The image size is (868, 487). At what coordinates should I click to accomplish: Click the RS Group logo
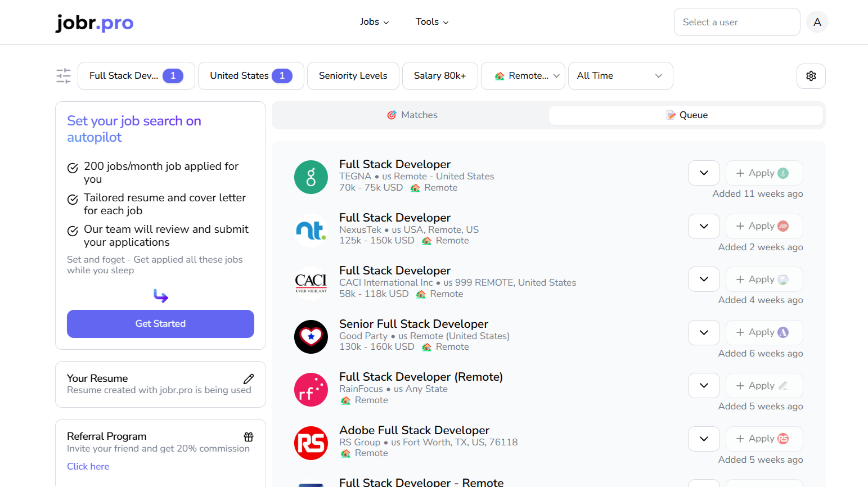(311, 443)
